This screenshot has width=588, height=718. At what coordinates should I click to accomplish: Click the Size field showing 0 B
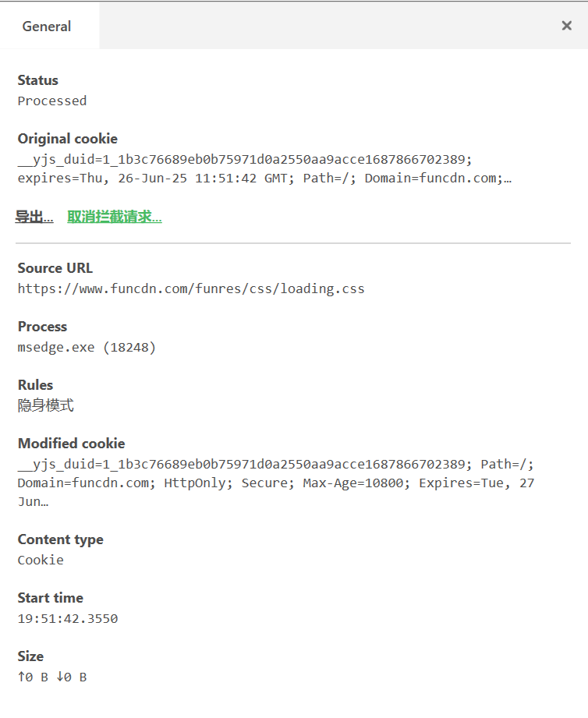50,677
